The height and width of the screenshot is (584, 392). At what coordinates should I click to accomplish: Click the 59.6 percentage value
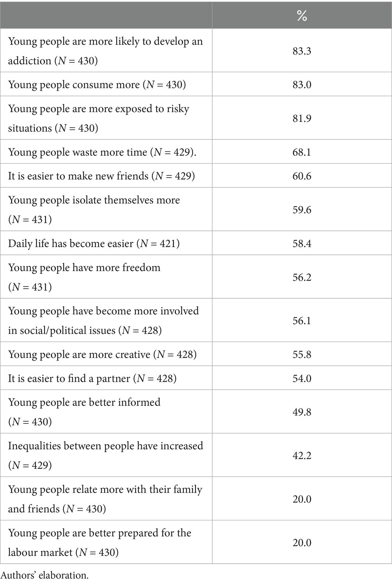(x=302, y=210)
